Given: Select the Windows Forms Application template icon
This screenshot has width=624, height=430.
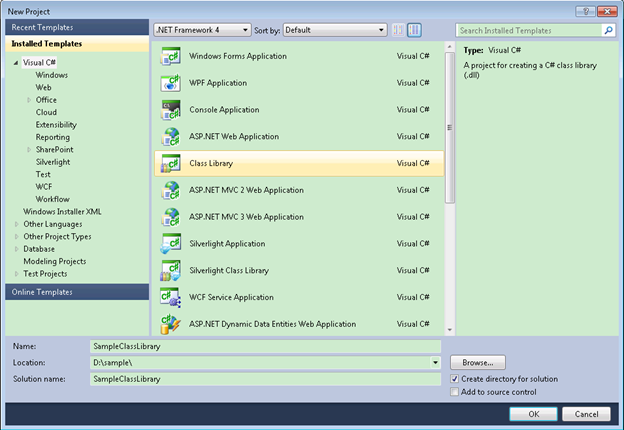Looking at the screenshot, I should point(169,56).
